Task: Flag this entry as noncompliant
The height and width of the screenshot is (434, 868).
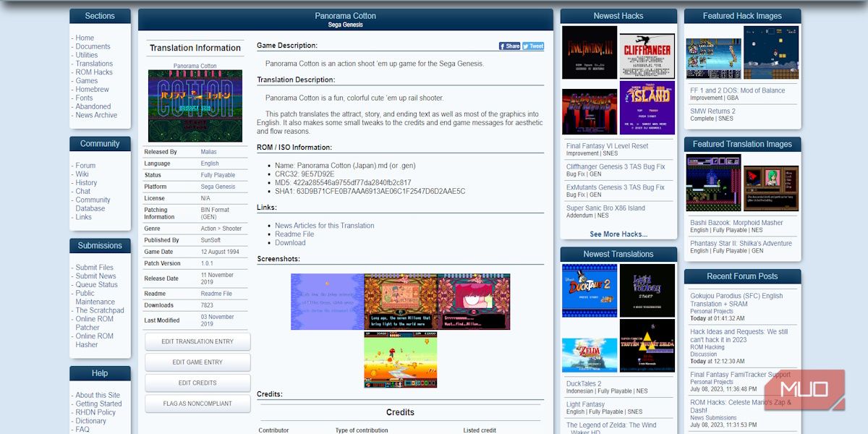Action: 197,404
